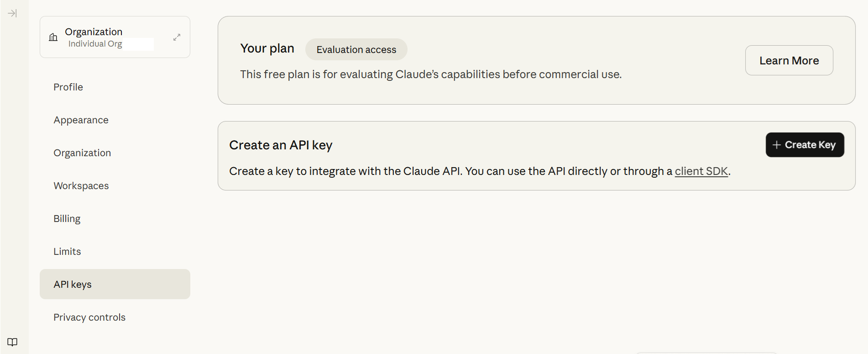The image size is (868, 354).
Task: Navigate to Workspaces
Action: 81,185
